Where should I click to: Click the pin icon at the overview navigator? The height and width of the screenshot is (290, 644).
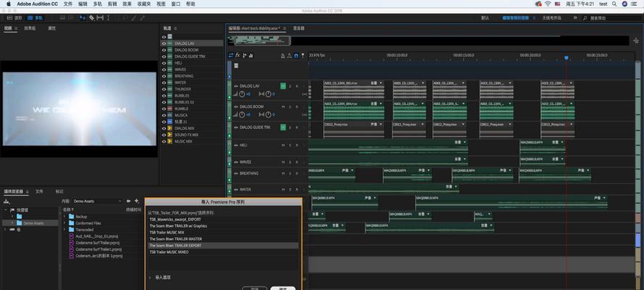636,41
